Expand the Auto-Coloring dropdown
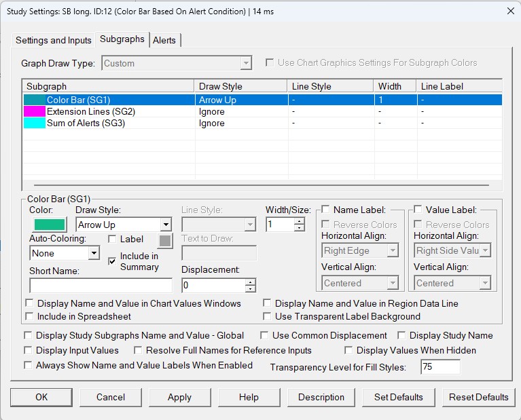The image size is (521, 420). pos(94,253)
